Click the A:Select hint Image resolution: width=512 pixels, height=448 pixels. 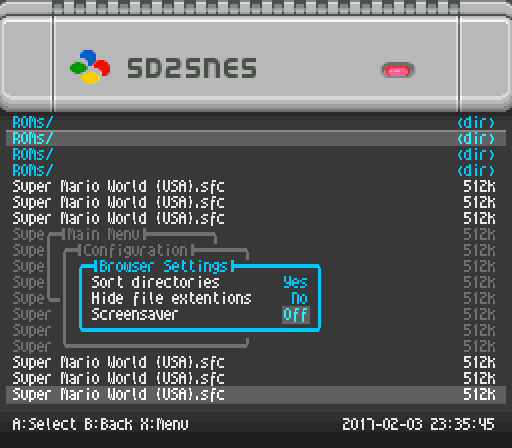(x=44, y=424)
